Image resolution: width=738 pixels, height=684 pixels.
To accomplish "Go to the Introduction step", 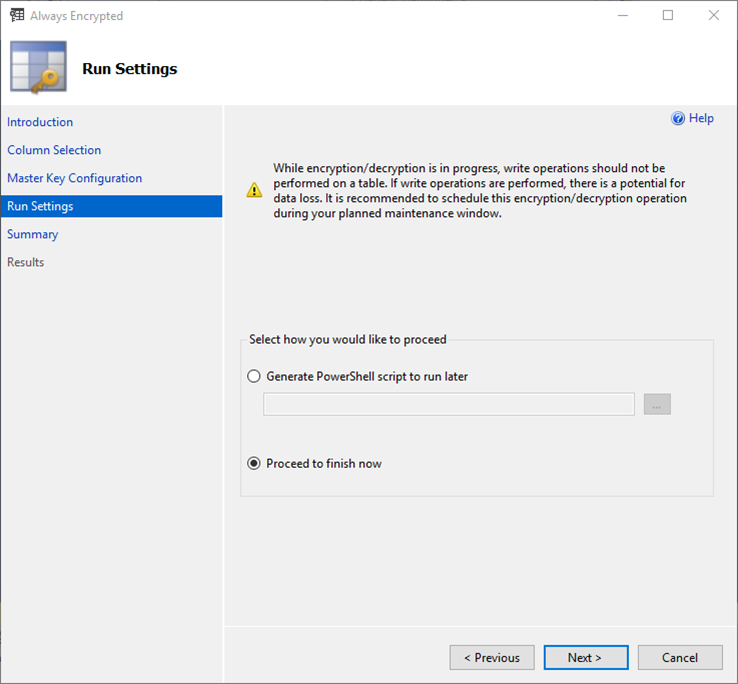I will (x=40, y=122).
